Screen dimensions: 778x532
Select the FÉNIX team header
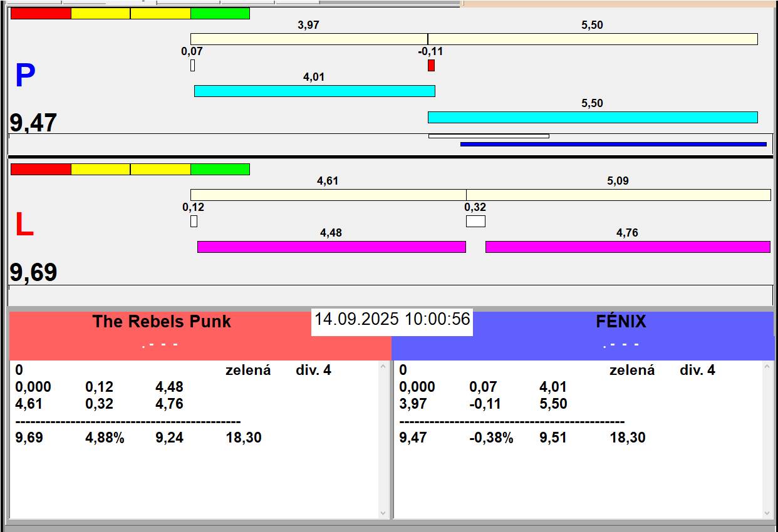[x=621, y=322]
